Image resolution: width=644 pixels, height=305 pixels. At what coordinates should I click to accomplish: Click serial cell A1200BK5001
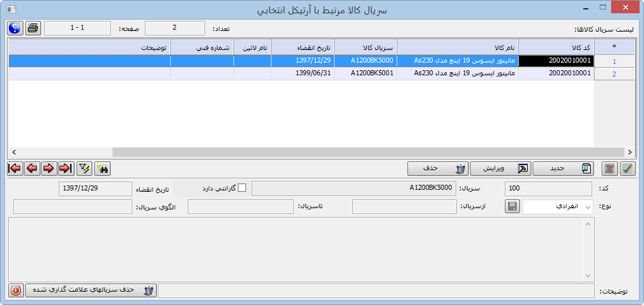[x=366, y=73]
